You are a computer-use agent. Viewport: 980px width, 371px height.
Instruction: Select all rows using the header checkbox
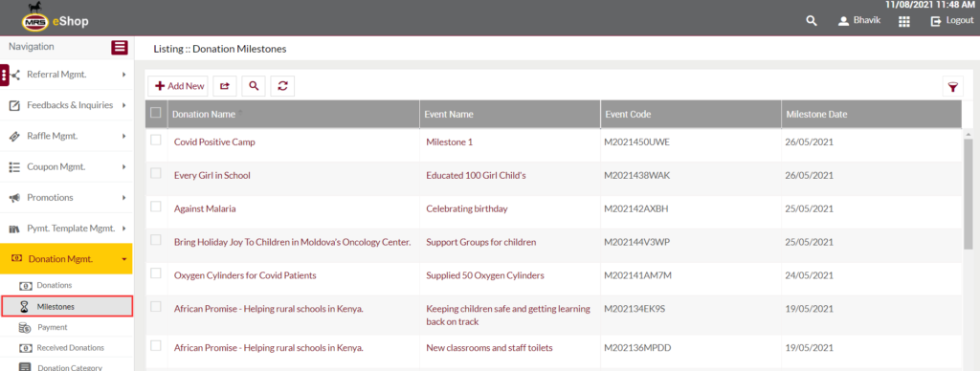pos(156,113)
